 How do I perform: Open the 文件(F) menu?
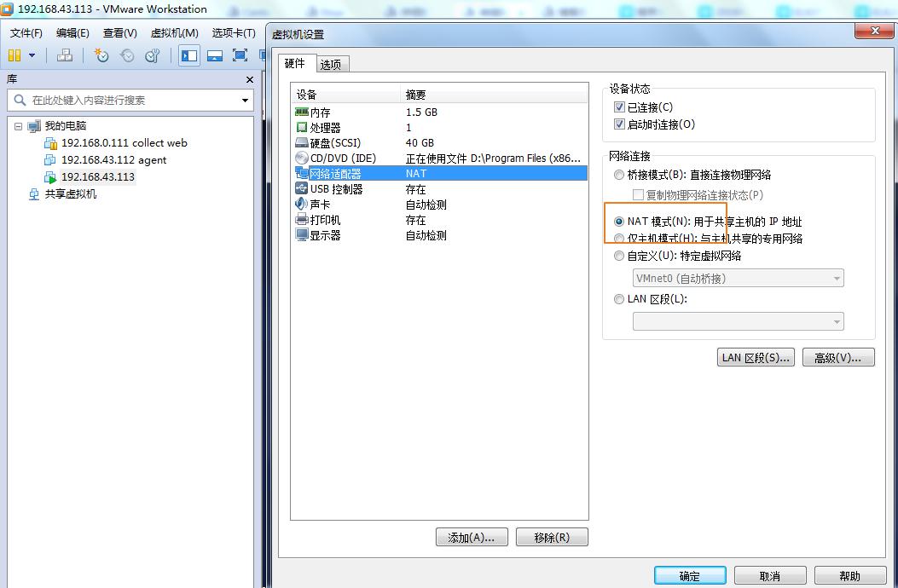(26, 33)
